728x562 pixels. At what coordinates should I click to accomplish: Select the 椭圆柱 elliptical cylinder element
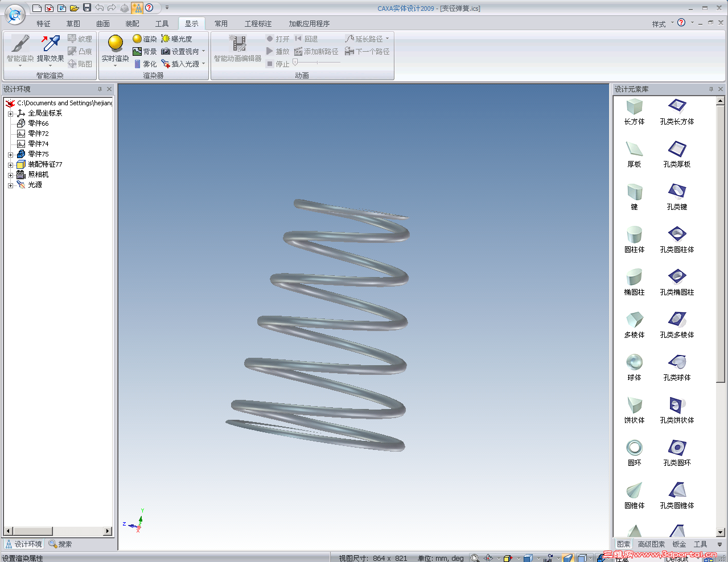click(x=634, y=283)
